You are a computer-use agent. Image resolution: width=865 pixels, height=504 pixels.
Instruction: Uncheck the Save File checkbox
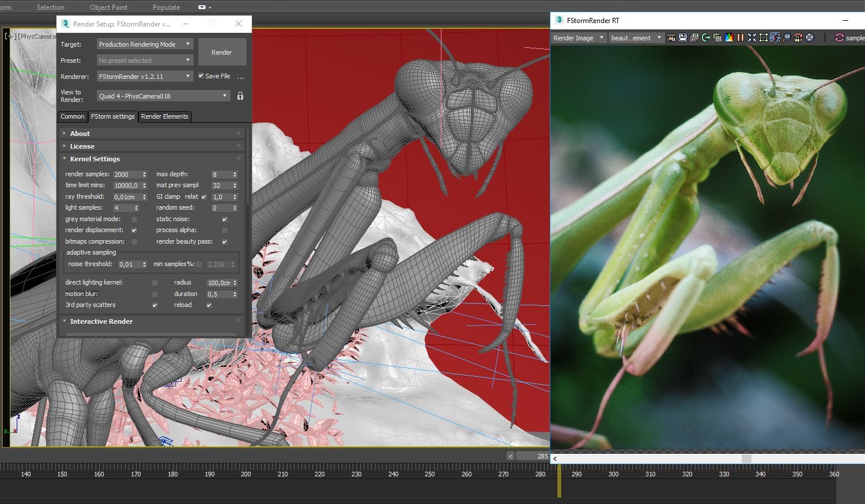201,76
